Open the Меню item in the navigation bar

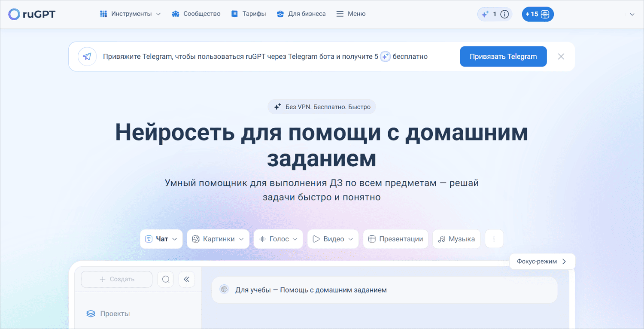[351, 14]
